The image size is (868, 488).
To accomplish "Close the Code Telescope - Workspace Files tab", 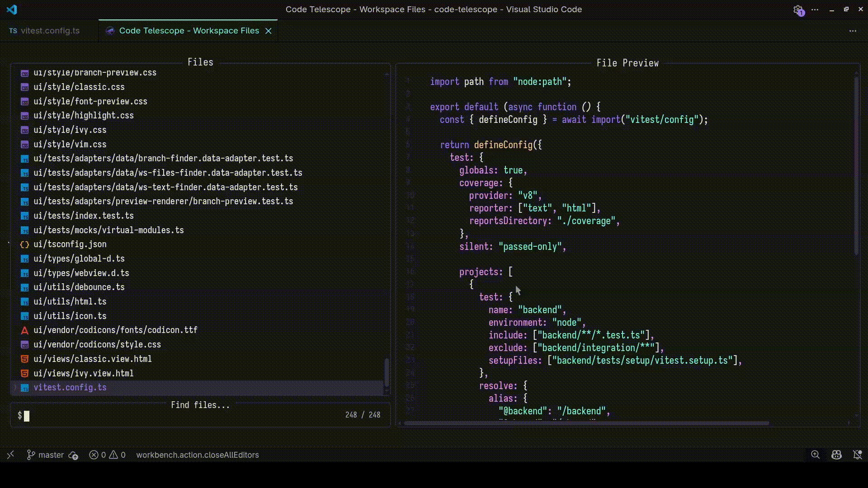I will (269, 31).
